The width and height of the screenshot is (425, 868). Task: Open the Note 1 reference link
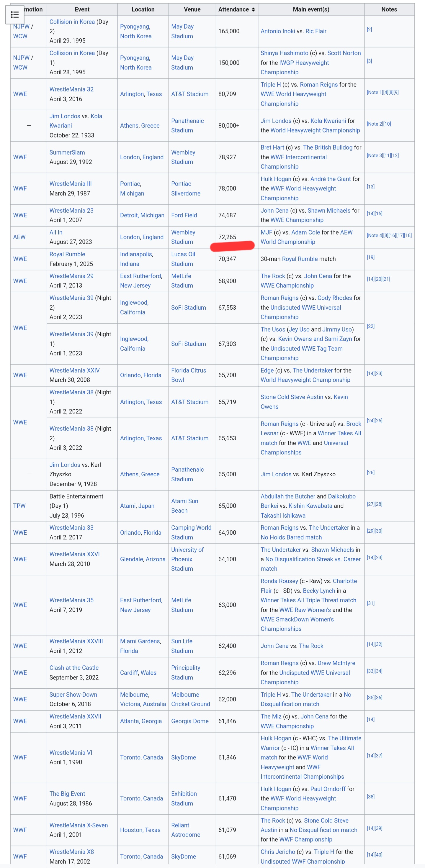coord(375,92)
